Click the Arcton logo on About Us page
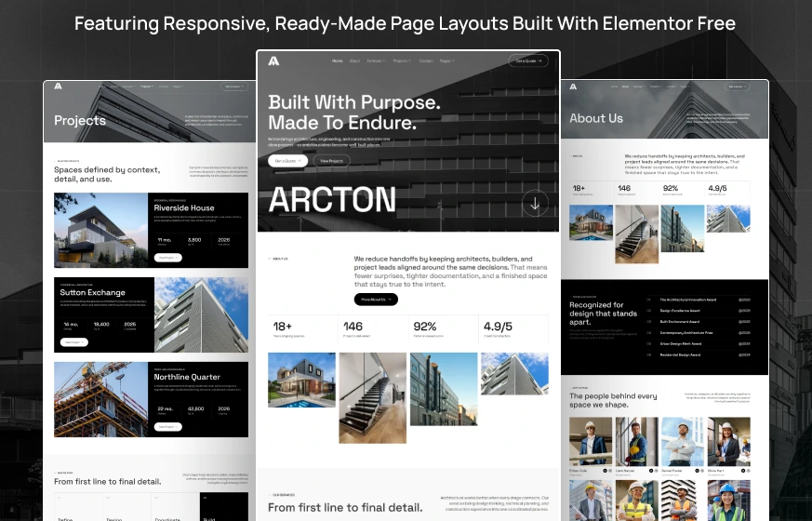 pos(573,87)
